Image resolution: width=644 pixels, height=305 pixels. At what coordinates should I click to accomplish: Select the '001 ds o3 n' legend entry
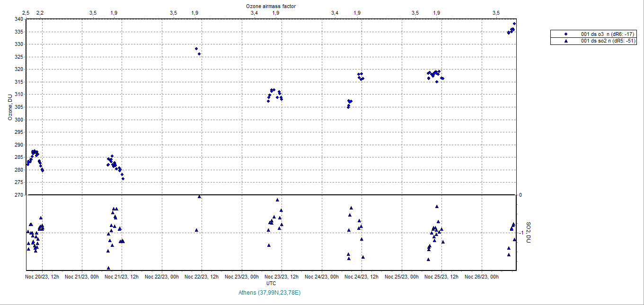[x=600, y=34]
